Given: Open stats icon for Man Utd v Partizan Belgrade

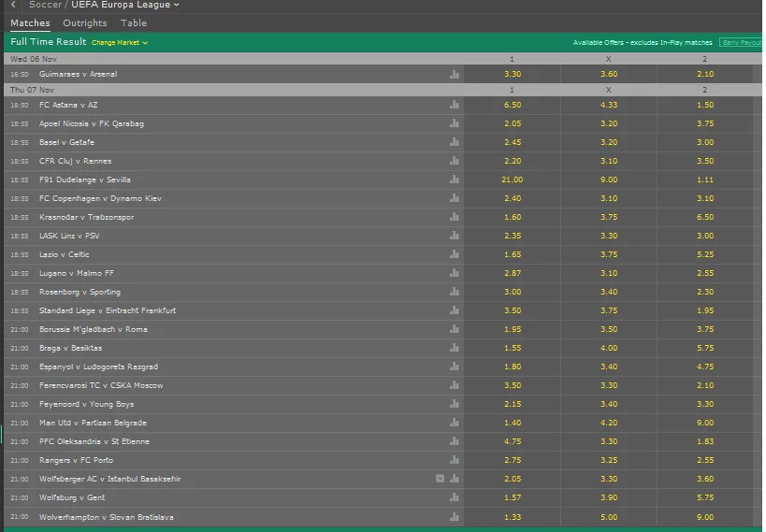Looking at the screenshot, I should tap(455, 422).
